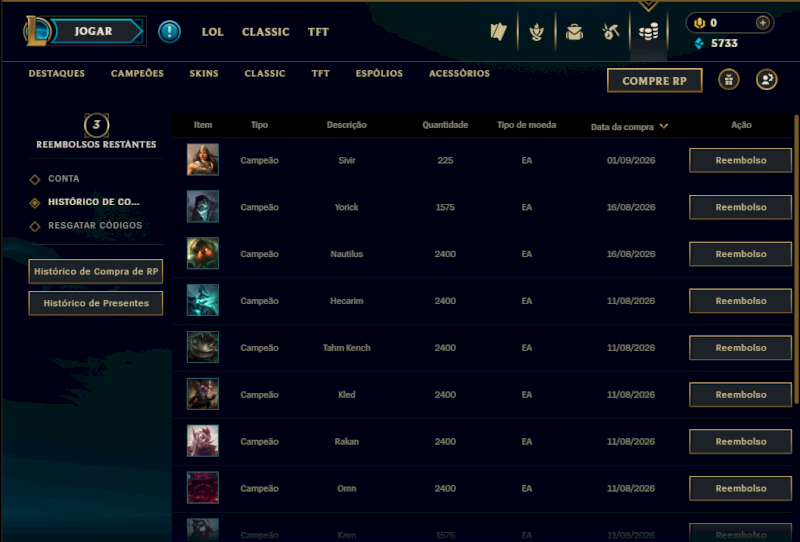
Task: Click the Rakan champion thumbnail
Action: click(x=203, y=441)
